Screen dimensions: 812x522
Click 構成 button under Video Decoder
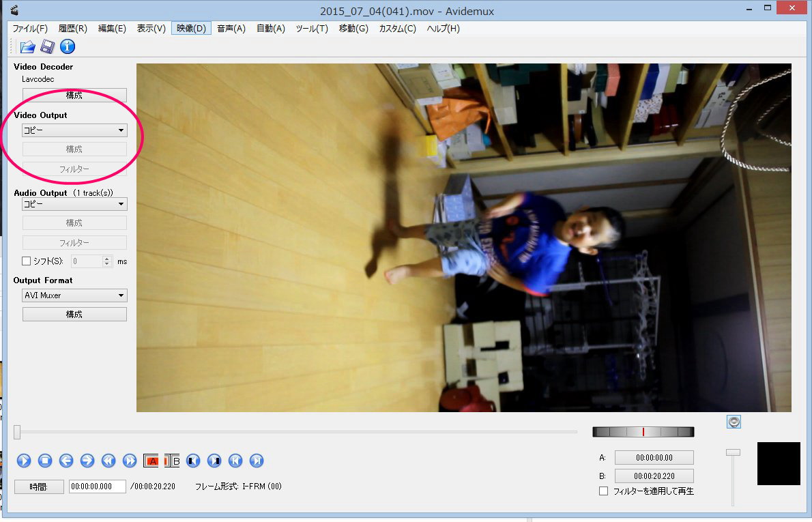coord(74,95)
